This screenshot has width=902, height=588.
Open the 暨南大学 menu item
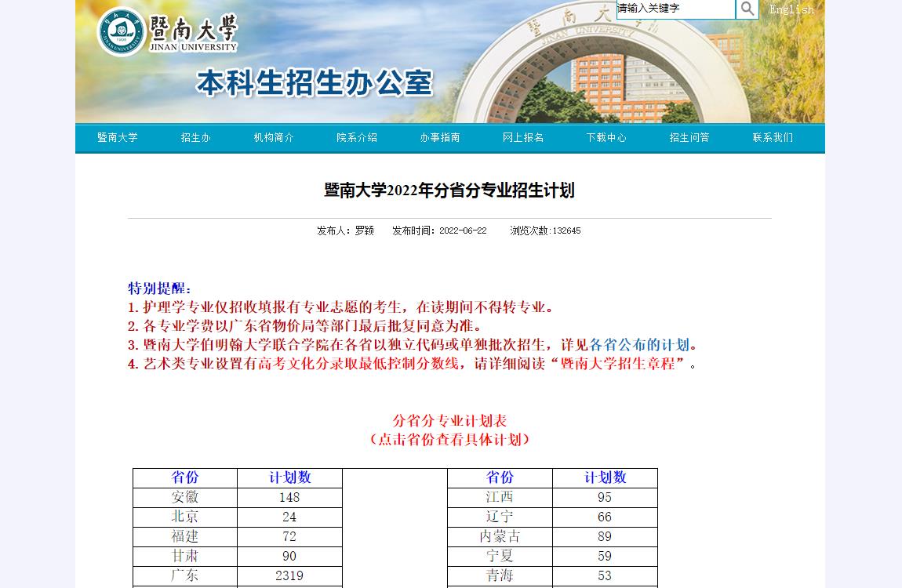pyautogui.click(x=118, y=137)
